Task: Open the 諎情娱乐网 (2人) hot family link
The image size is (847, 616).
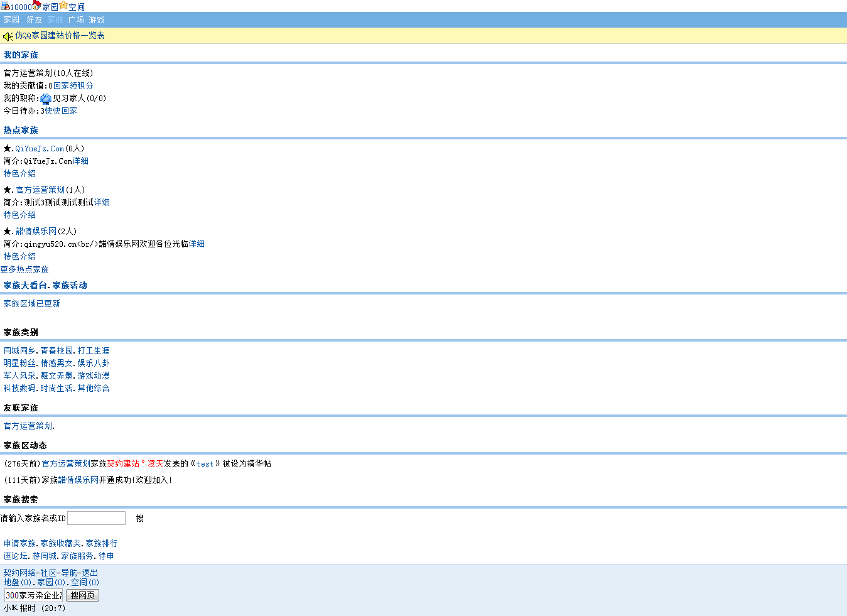Action: coord(36,232)
